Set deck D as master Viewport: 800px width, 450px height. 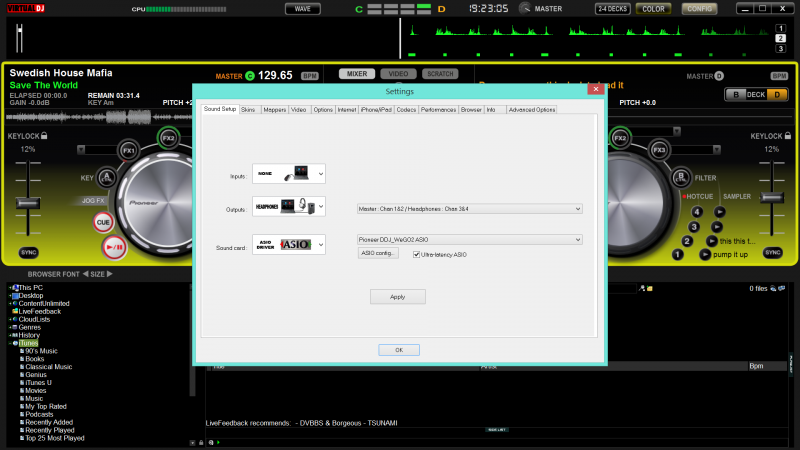click(x=719, y=76)
